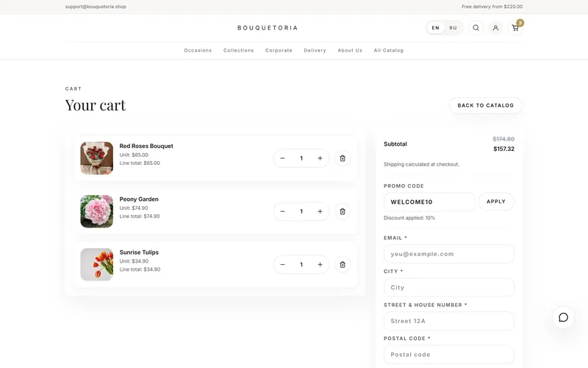Open the user account icon
This screenshot has height=368, width=588.
tap(495, 28)
